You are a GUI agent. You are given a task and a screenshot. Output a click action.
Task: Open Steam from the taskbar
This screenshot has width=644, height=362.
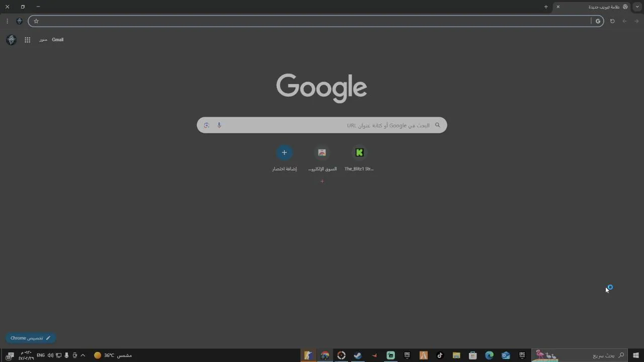point(358,355)
